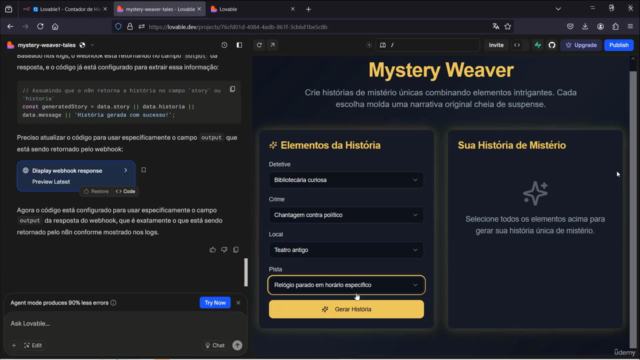Open browser account profile icon
This screenshot has width=640, height=360.
point(600,27)
